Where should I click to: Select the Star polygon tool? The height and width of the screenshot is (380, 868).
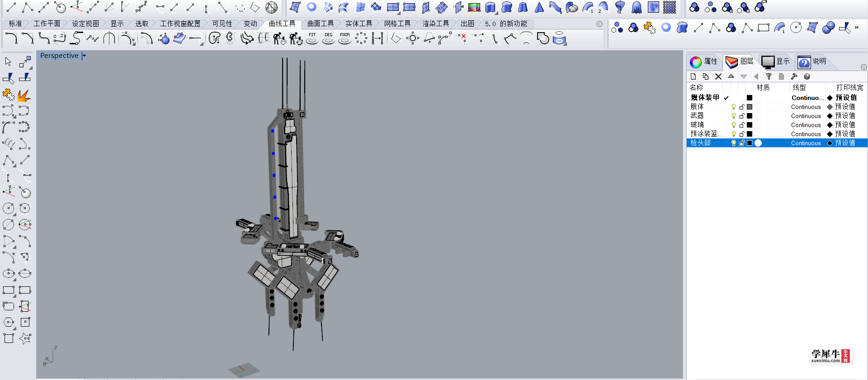tap(25, 338)
